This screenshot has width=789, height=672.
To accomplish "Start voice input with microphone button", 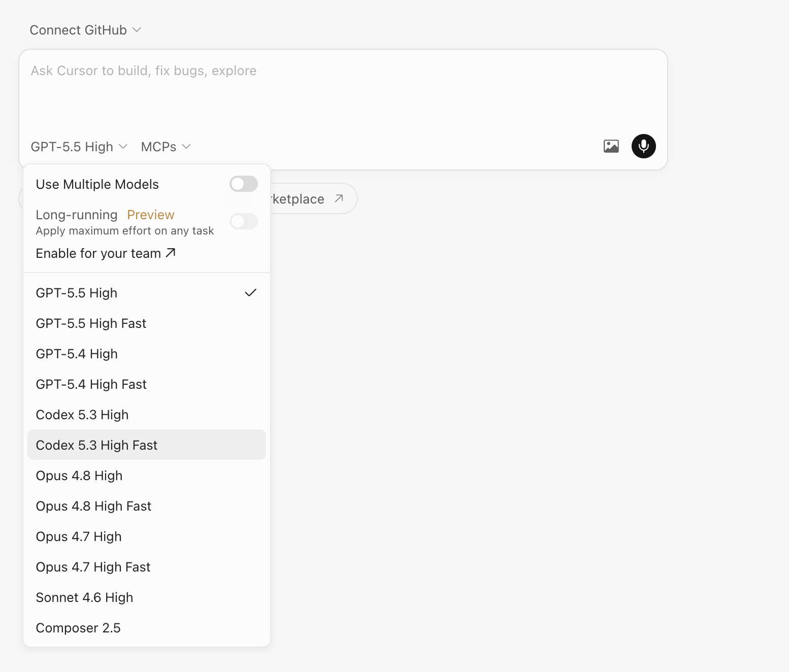I will pos(643,146).
